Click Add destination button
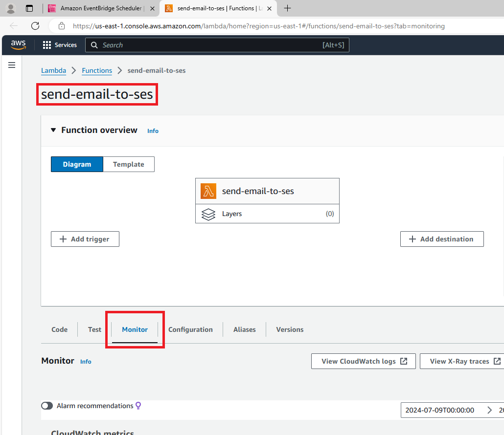The height and width of the screenshot is (435, 504). (442, 239)
